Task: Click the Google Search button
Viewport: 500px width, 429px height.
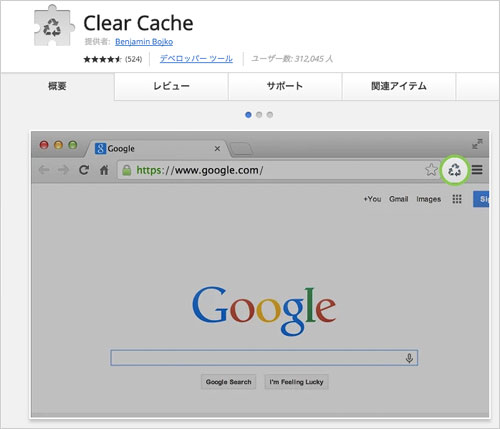Action: [228, 382]
